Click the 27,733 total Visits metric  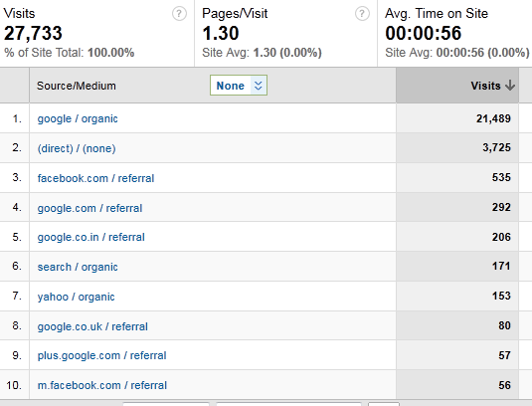coord(33,33)
